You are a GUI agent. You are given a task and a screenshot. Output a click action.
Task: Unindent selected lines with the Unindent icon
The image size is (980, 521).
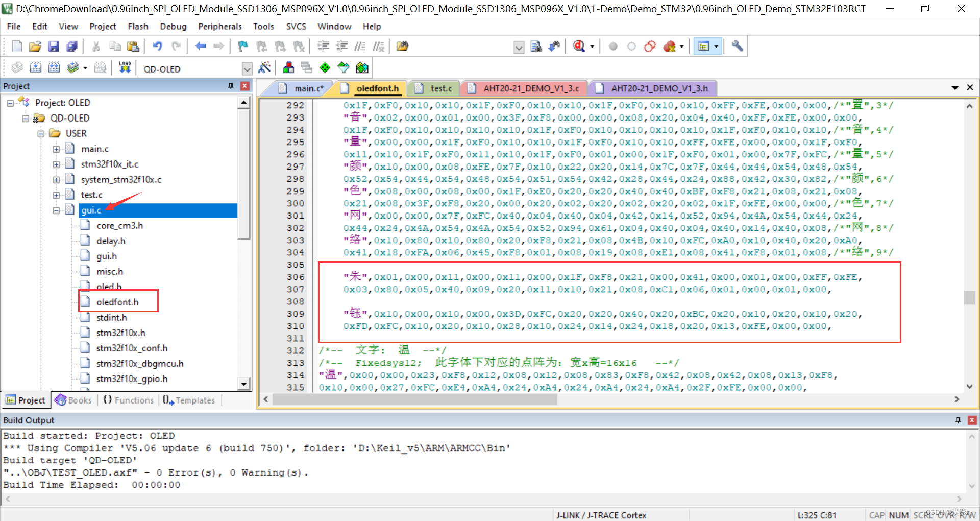click(341, 46)
